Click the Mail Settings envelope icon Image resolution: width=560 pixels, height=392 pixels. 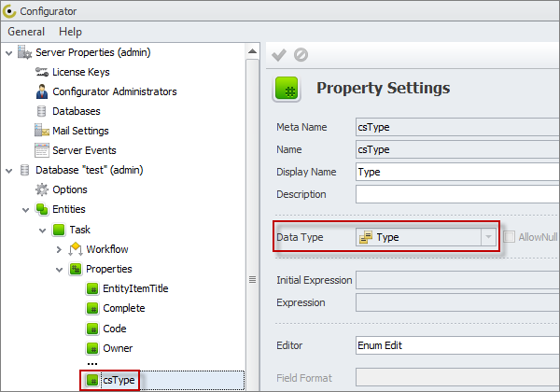tap(42, 131)
